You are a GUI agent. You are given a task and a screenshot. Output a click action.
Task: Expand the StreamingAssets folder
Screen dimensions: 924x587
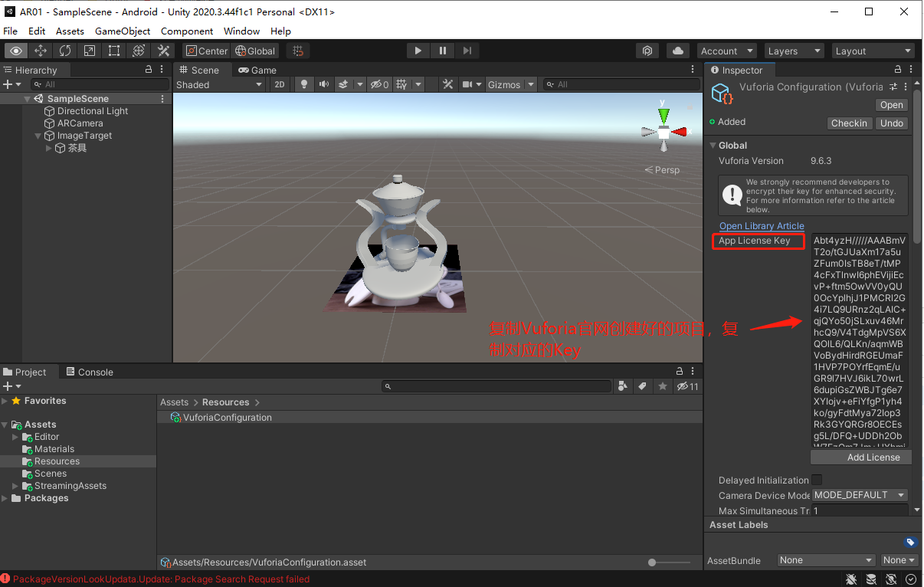[x=15, y=486]
